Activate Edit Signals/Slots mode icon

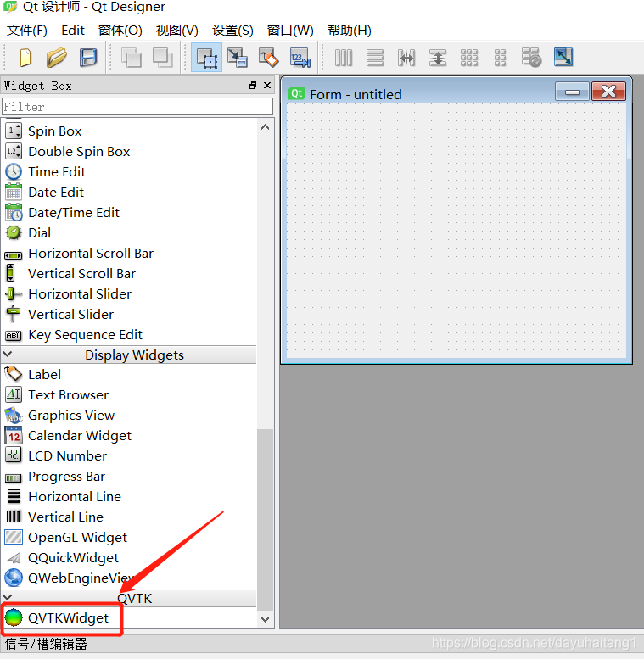[238, 58]
